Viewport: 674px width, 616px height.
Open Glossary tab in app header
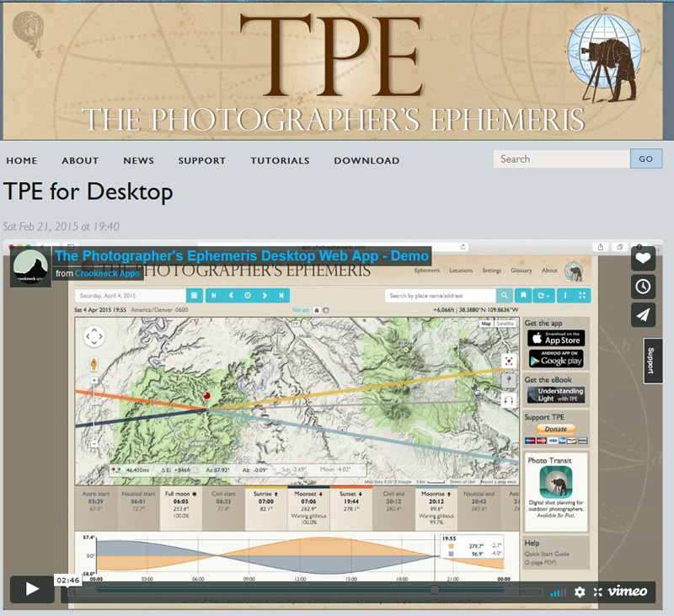pos(521,271)
